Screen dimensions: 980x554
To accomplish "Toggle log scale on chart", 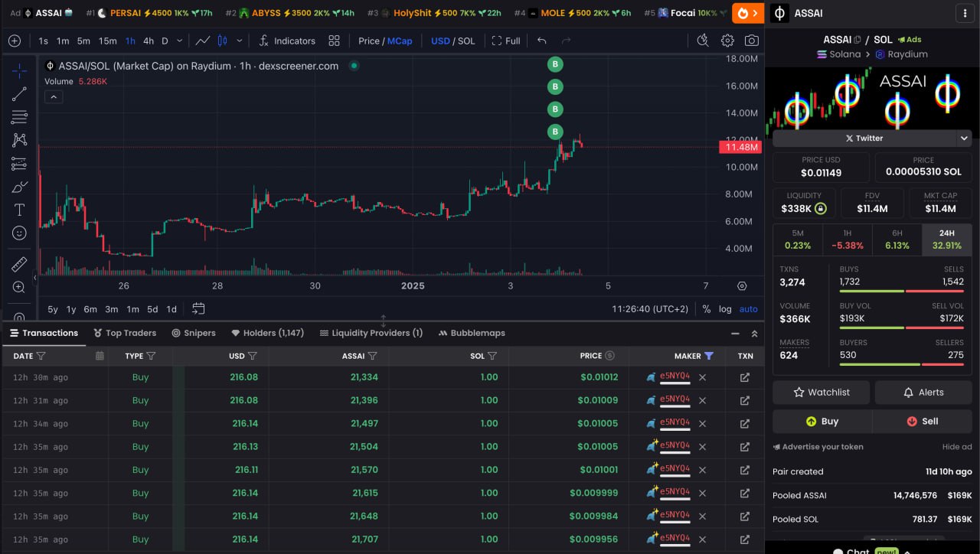I will point(724,309).
